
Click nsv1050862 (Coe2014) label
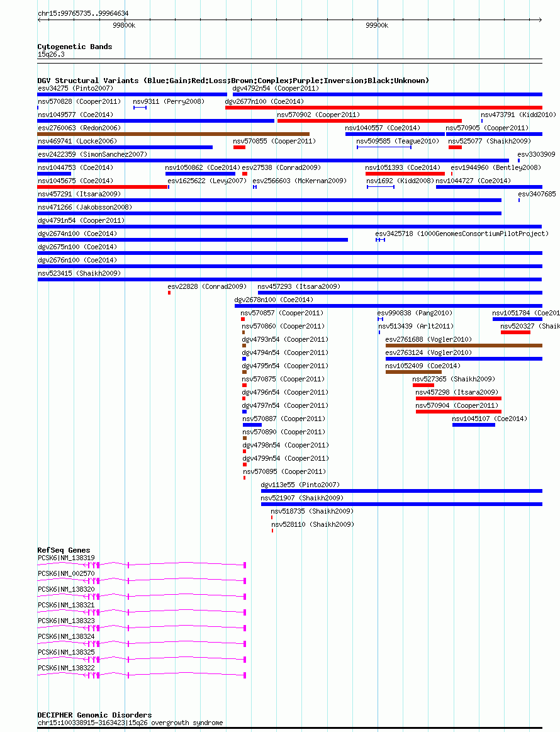pos(203,167)
